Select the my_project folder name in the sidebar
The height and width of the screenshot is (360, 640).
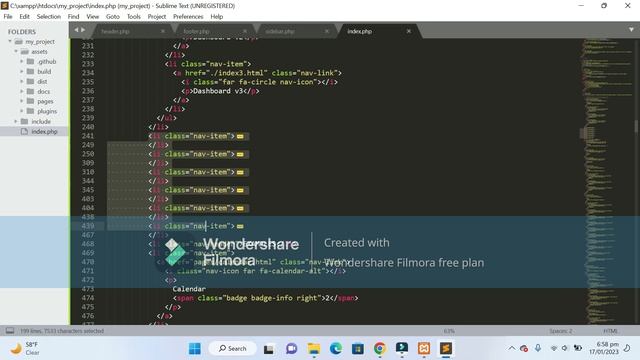pos(40,42)
